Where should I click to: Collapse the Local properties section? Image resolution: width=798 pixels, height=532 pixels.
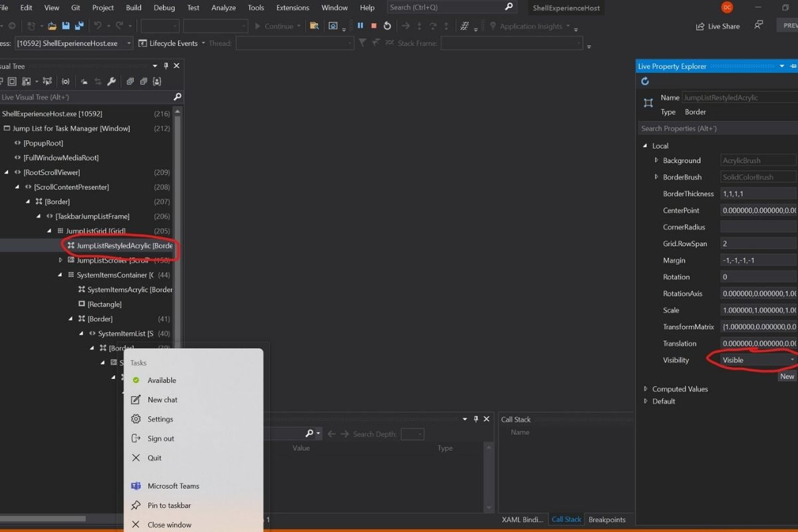click(645, 146)
